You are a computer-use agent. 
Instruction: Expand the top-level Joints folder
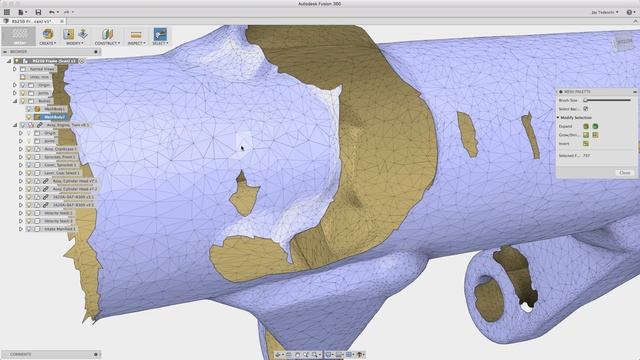[x=15, y=93]
